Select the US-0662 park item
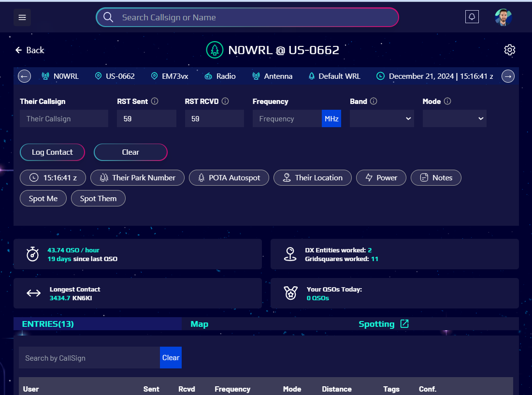 [x=115, y=76]
